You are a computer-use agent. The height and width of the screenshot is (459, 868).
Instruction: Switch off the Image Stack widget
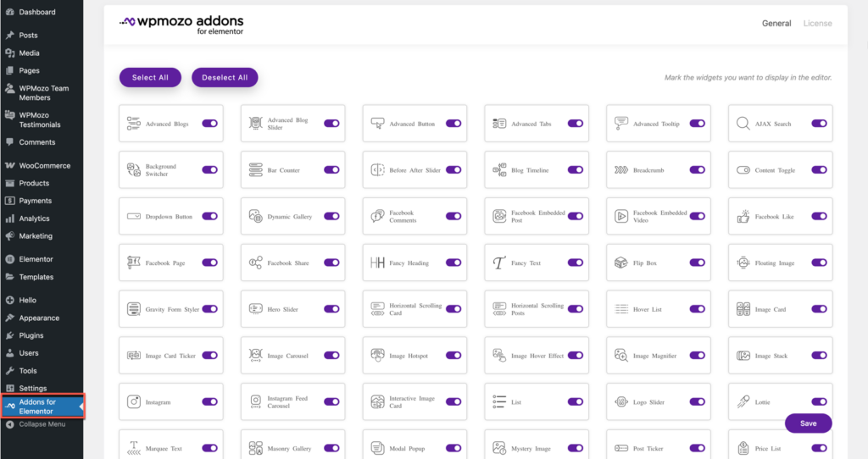point(819,356)
